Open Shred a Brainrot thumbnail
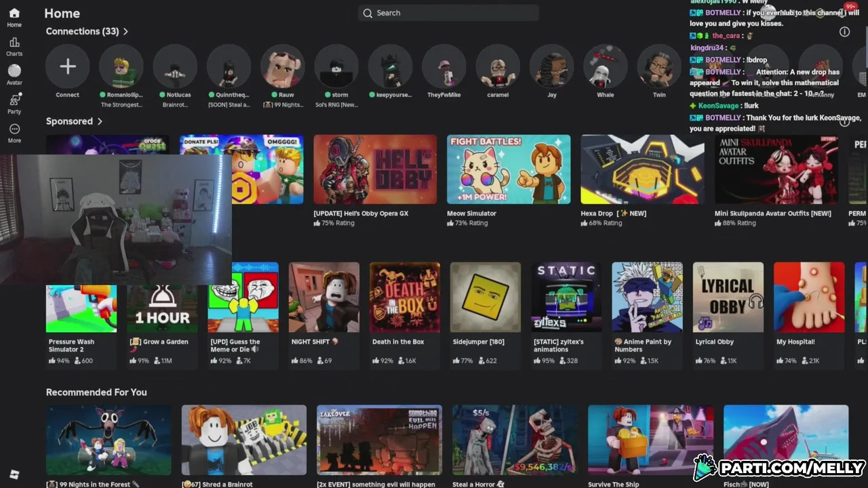 tap(244, 440)
